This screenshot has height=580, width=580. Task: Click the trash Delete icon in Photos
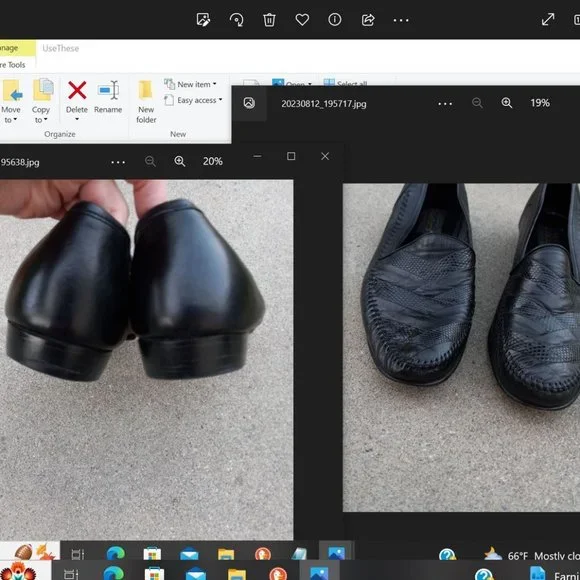269,20
